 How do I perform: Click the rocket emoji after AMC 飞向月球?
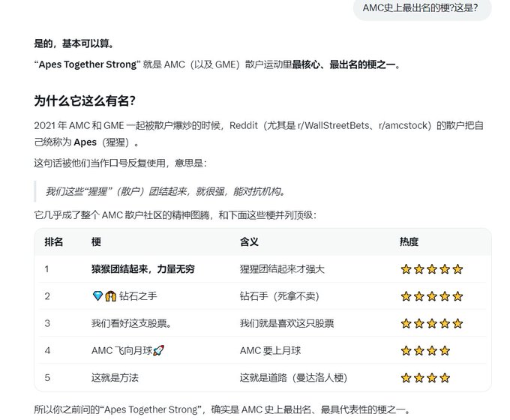[x=158, y=351]
